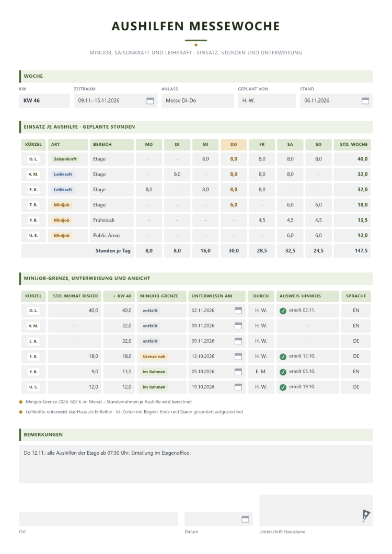
Task: Click Y. B. value 9,0 Std. Monat bisher
Action: click(x=75, y=372)
